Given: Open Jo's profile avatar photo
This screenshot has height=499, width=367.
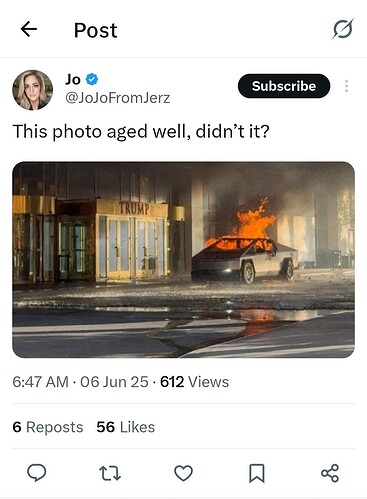Looking at the screenshot, I should click(33, 90).
